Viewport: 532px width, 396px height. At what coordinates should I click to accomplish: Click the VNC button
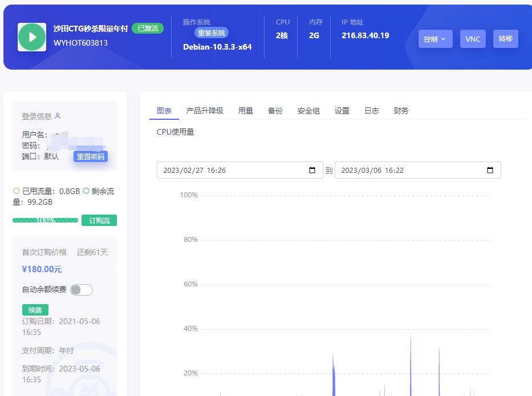tap(473, 39)
